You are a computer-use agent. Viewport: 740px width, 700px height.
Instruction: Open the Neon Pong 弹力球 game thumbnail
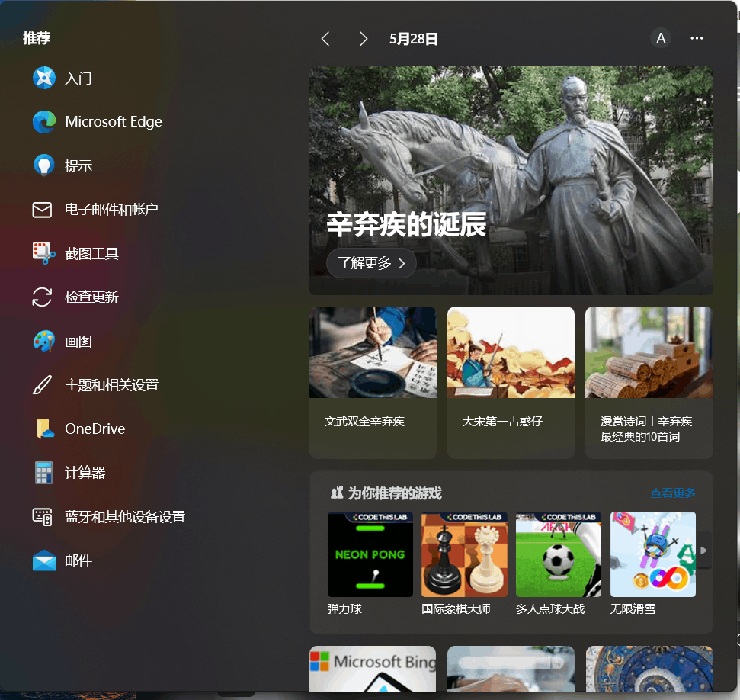click(x=370, y=554)
